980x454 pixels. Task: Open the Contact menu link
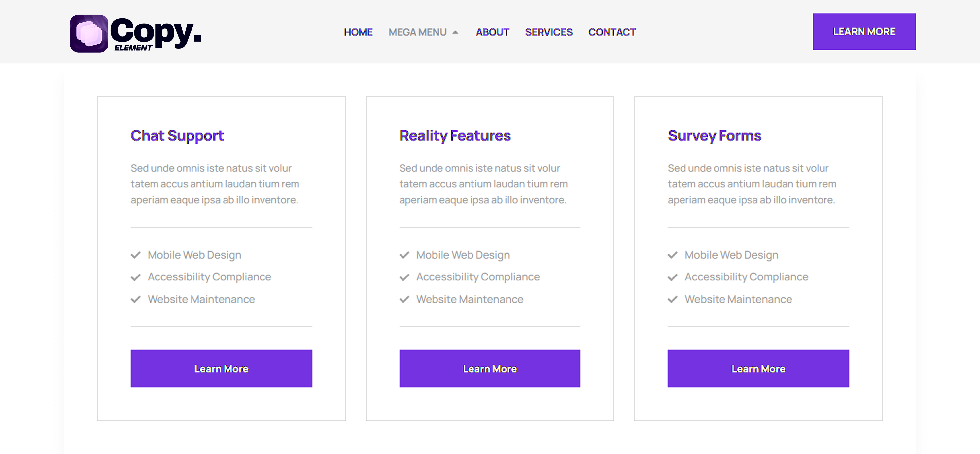(612, 32)
